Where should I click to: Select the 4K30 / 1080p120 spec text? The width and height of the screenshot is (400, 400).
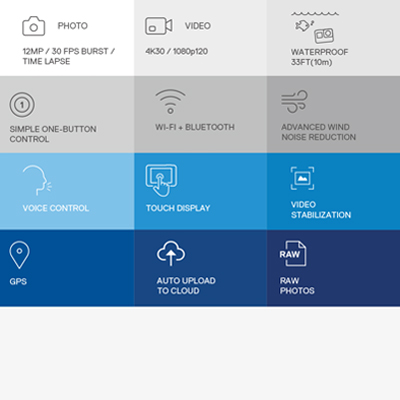coord(176,51)
